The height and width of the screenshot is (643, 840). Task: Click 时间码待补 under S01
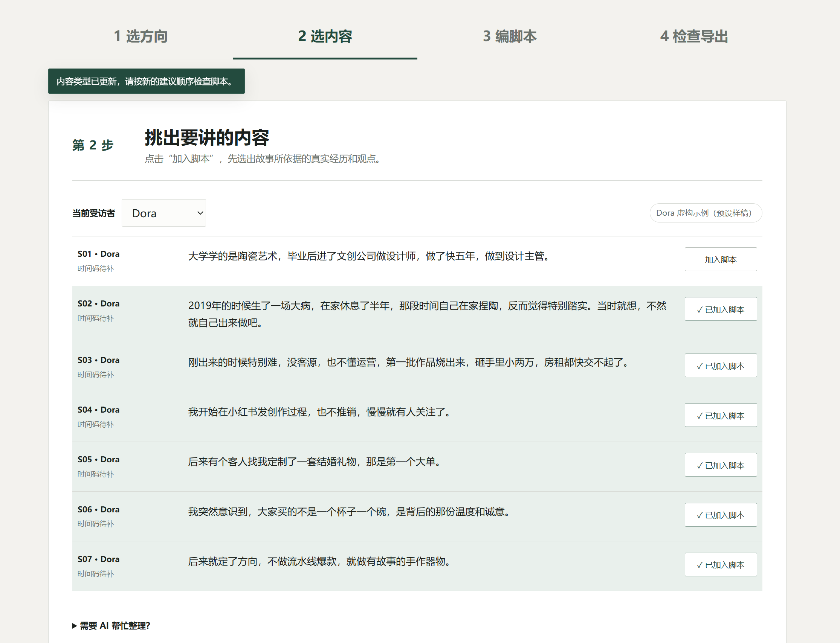click(x=96, y=269)
